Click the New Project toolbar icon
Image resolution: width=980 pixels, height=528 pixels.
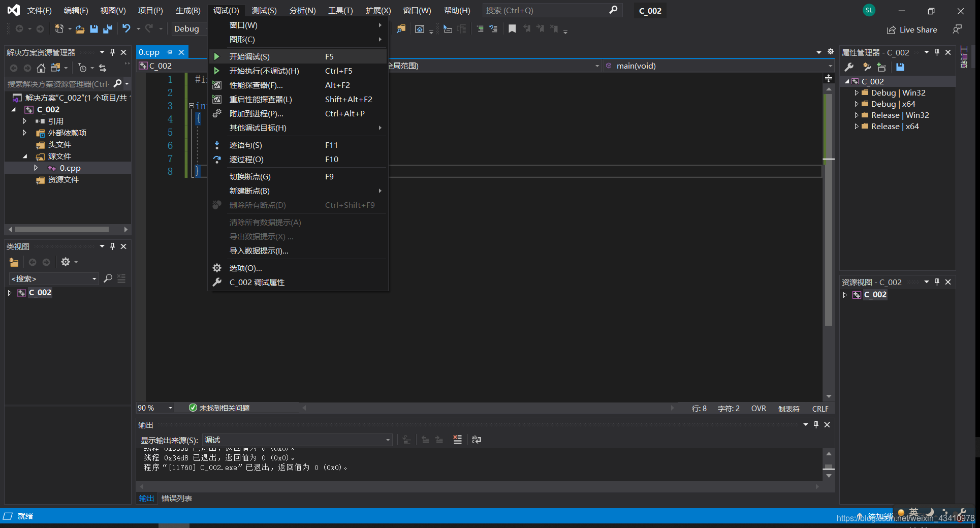[59, 29]
